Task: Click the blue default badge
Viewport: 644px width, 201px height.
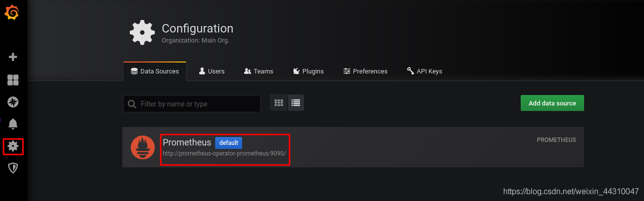Action: click(x=229, y=143)
